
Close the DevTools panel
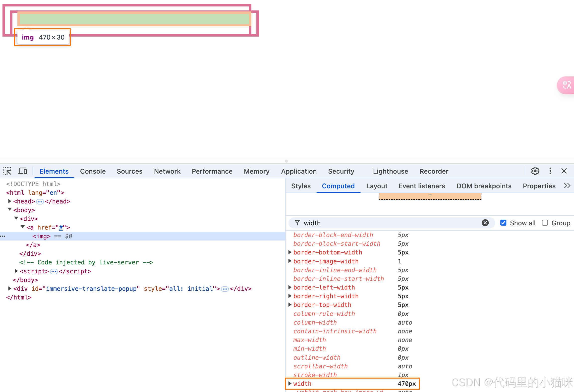(x=564, y=171)
